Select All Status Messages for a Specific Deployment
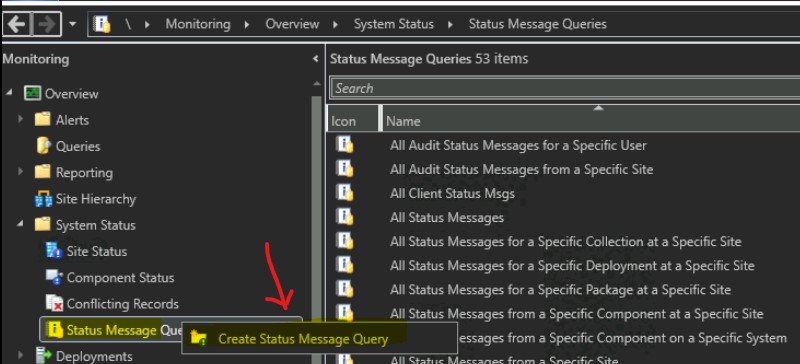The width and height of the screenshot is (800, 364). click(572, 265)
